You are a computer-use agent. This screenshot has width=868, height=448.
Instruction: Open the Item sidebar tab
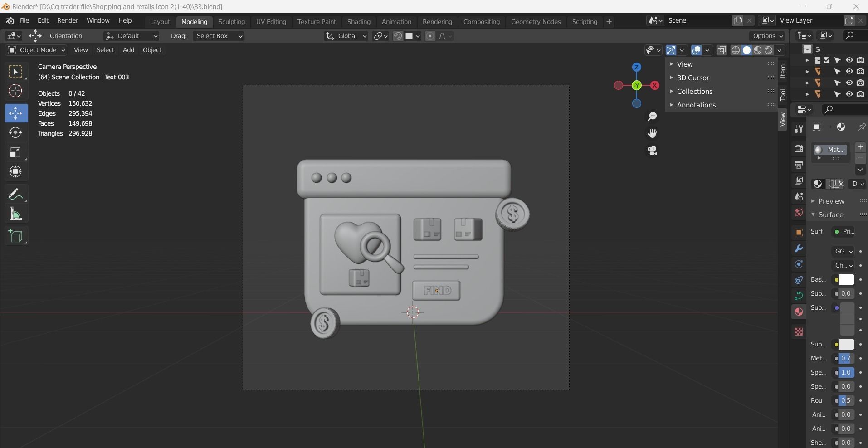click(783, 71)
